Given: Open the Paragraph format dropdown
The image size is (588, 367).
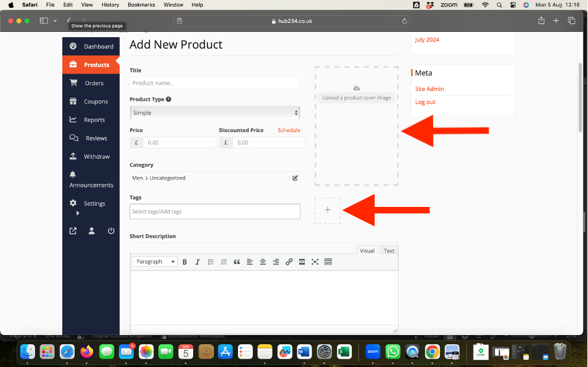Looking at the screenshot, I should pyautogui.click(x=155, y=262).
